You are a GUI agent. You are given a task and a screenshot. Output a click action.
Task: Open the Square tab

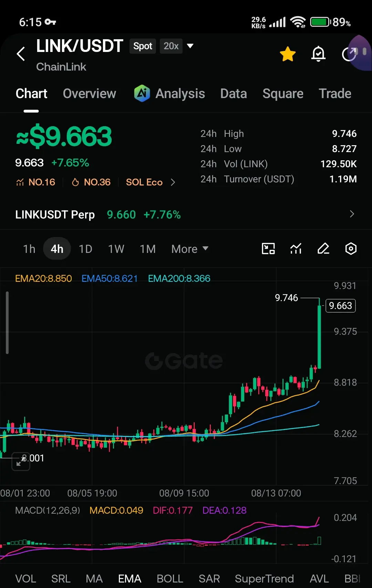(x=283, y=94)
